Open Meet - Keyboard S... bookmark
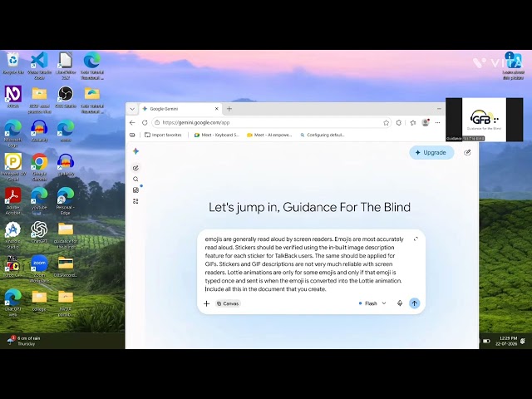 [216, 135]
